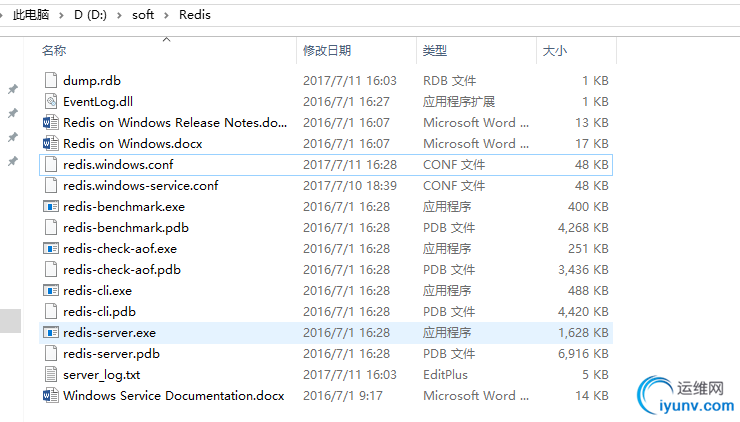Select the redis-server.exe file name
This screenshot has height=422, width=740.
[109, 333]
